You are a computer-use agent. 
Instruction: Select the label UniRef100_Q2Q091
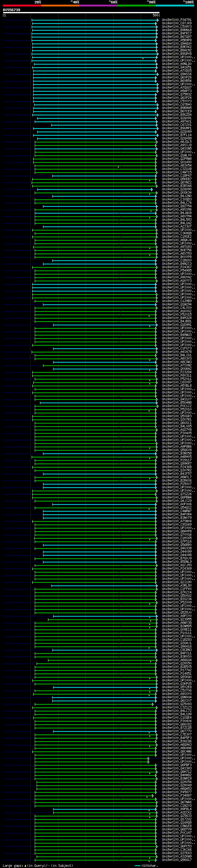[177, 118]
